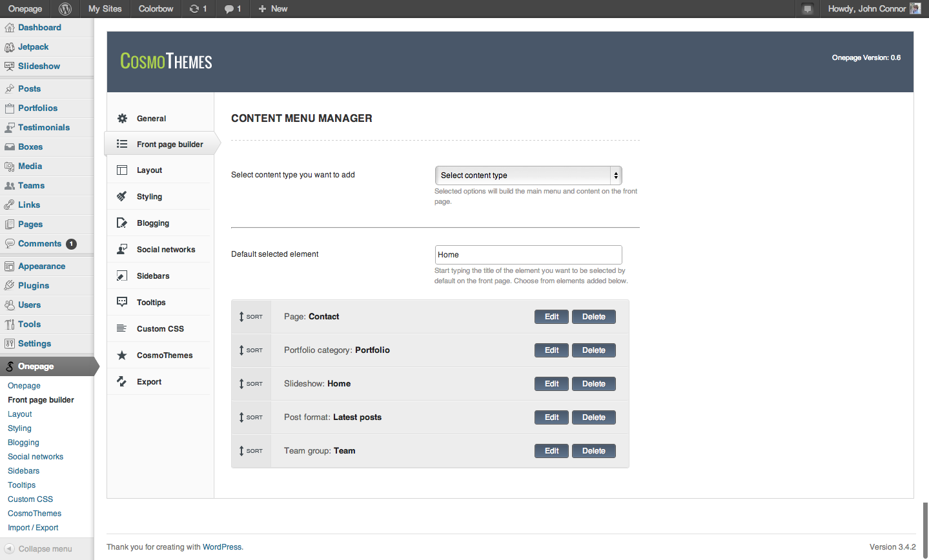This screenshot has width=929, height=560.
Task: Click the Tooltips speech bubble icon
Action: [122, 303]
